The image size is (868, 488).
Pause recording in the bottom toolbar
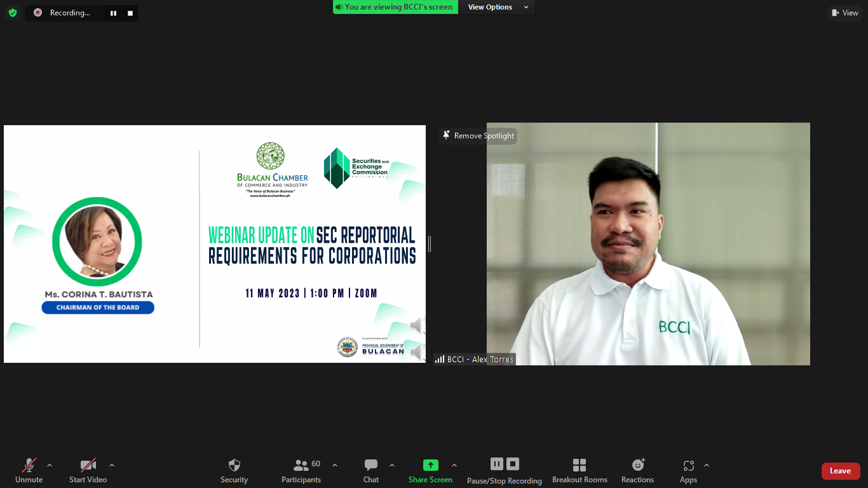pyautogui.click(x=497, y=464)
